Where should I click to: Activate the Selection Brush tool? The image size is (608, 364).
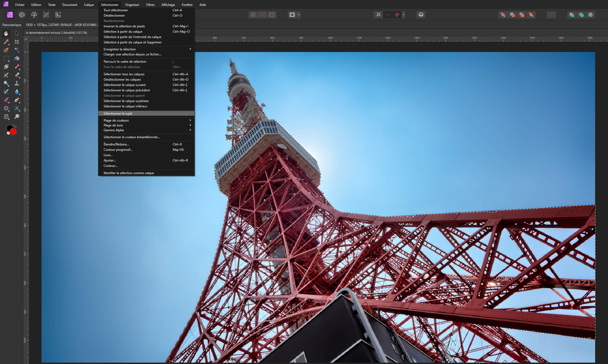(6, 50)
